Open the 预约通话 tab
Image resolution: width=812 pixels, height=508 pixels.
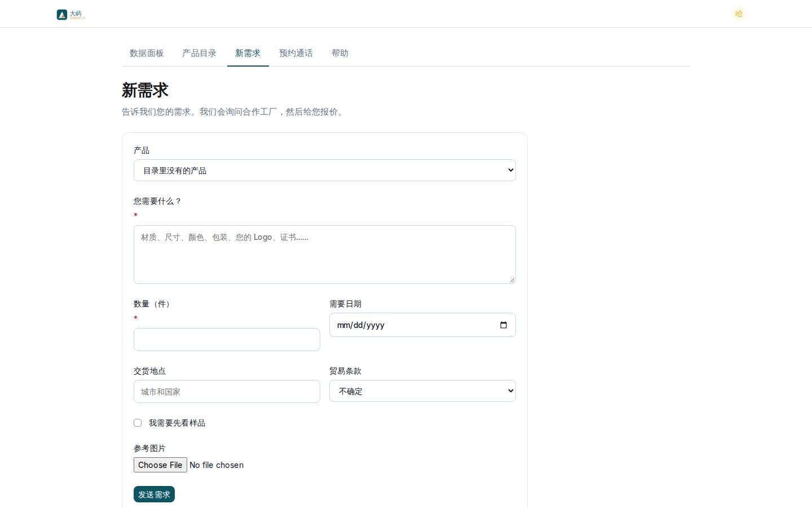click(x=296, y=53)
